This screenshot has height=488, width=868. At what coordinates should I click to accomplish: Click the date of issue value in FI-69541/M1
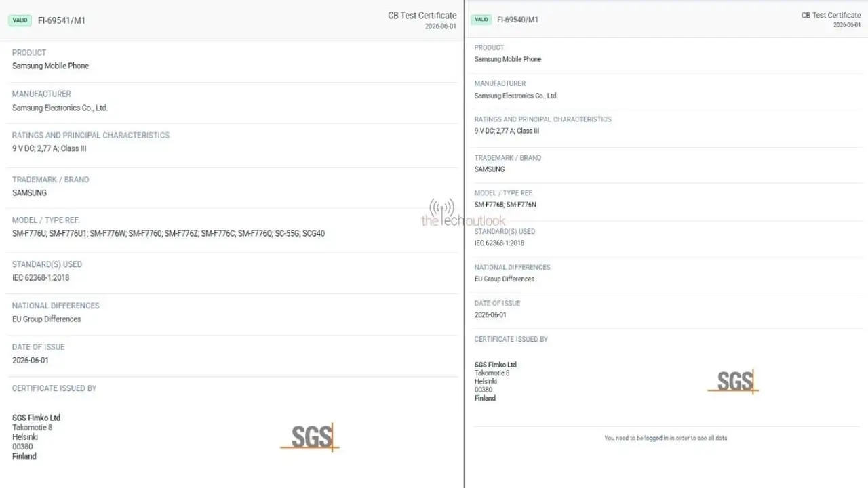(x=30, y=360)
